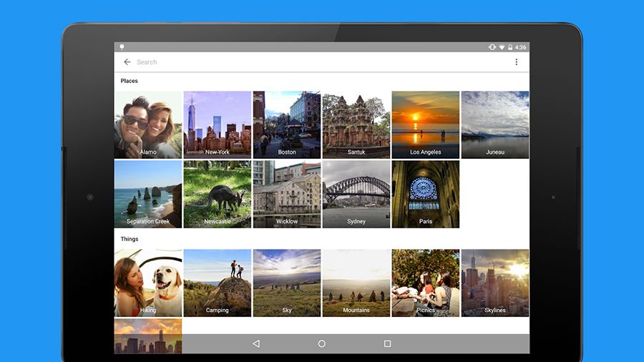Tap the back arrow in search bar
Image resolution: width=644 pixels, height=362 pixels.
coord(127,62)
